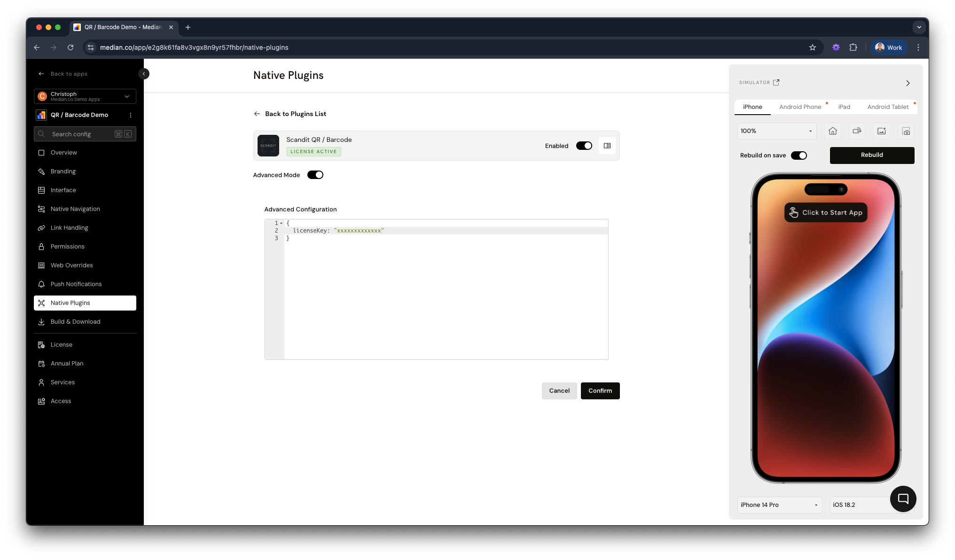955x560 pixels.
Task: View site information icon in address bar
Action: click(91, 47)
